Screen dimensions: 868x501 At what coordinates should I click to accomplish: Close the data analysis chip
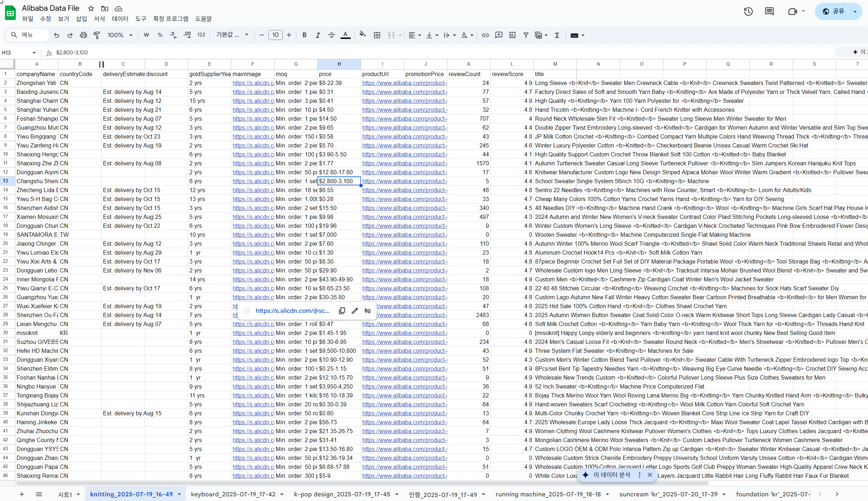click(x=650, y=475)
